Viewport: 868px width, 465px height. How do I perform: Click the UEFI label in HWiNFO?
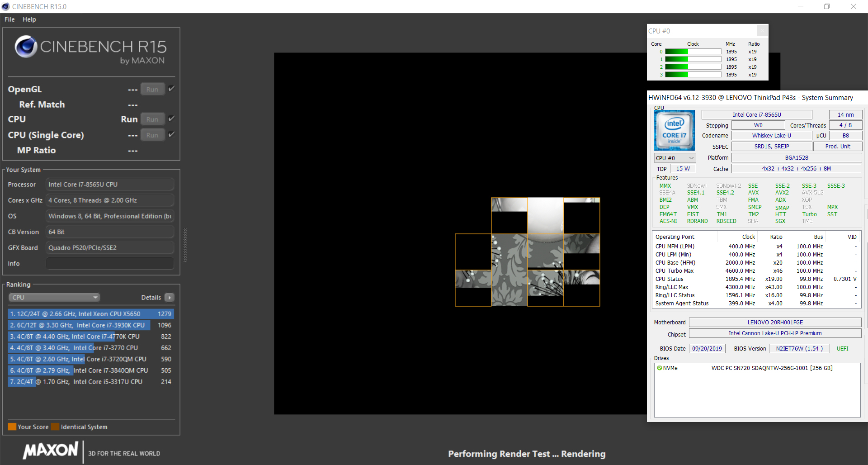(842, 349)
